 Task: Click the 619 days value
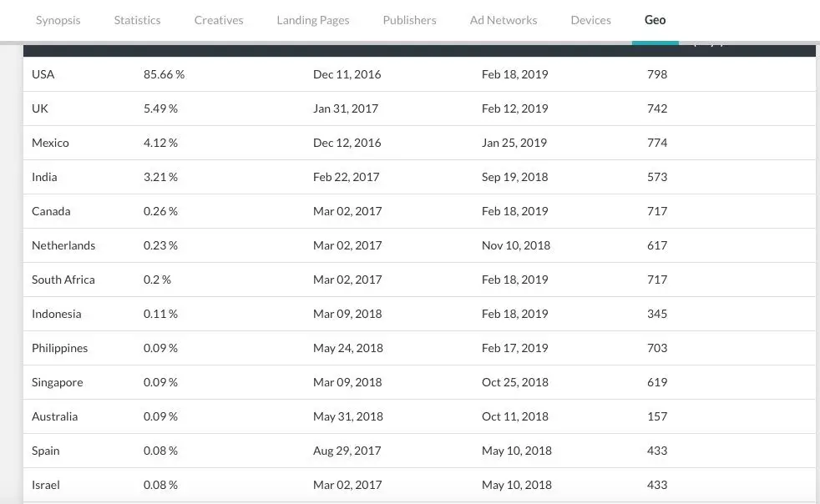pos(657,382)
